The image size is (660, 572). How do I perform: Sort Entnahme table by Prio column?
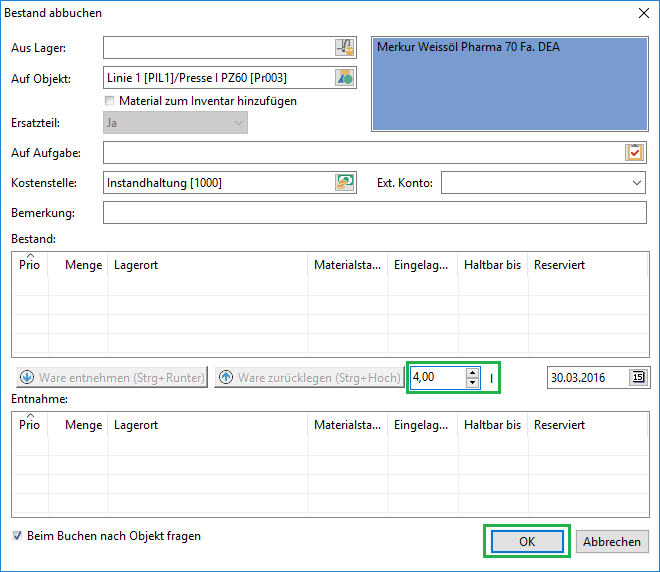(29, 425)
